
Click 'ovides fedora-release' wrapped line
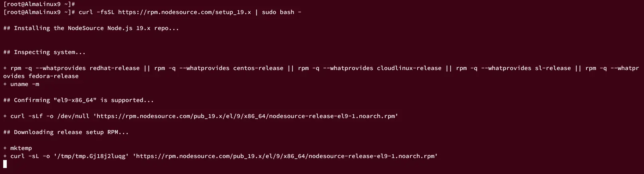click(x=41, y=76)
